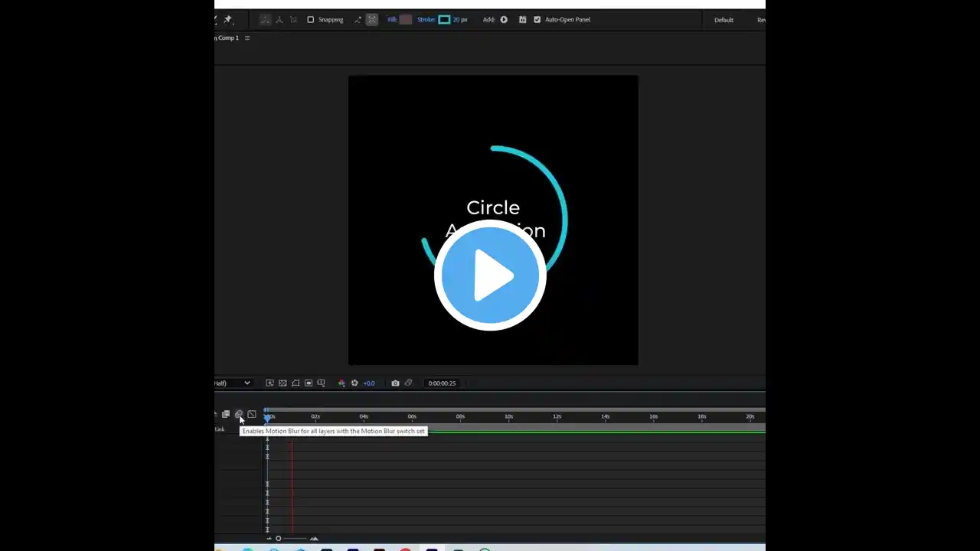The width and height of the screenshot is (980, 551).
Task: Open the Comp 1 panel menu
Action: tap(247, 38)
